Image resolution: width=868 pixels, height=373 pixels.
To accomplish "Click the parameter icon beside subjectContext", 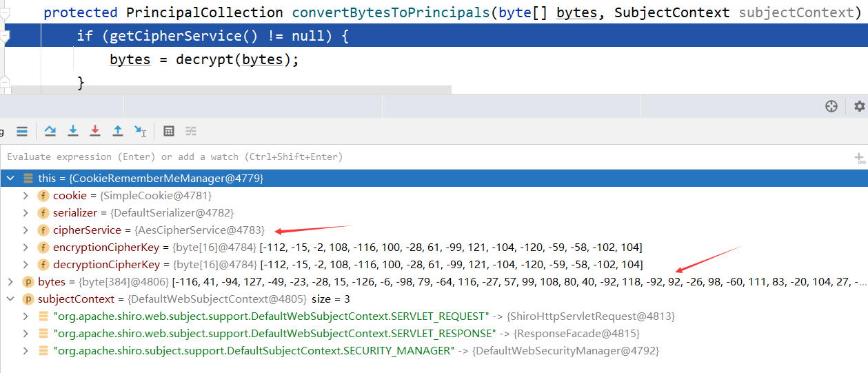I will 28,299.
